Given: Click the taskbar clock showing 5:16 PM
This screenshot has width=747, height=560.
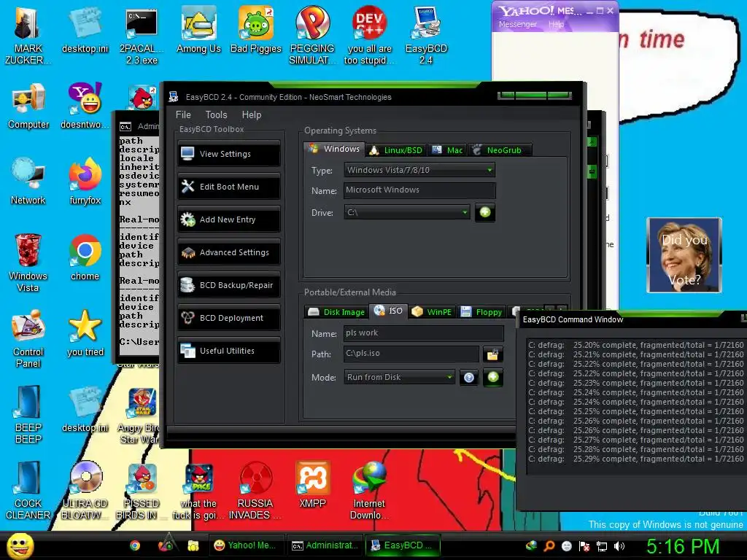Looking at the screenshot, I should click(x=683, y=546).
